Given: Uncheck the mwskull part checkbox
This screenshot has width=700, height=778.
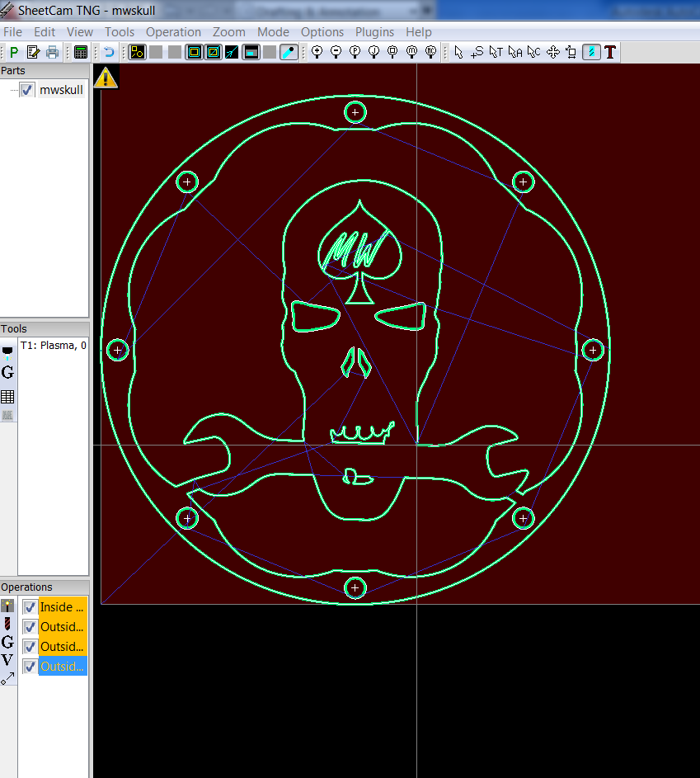Looking at the screenshot, I should coord(27,90).
